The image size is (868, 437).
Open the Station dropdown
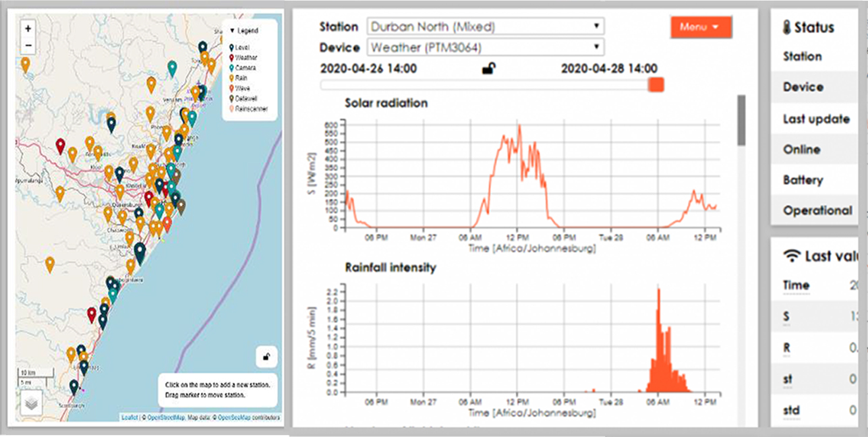485,27
